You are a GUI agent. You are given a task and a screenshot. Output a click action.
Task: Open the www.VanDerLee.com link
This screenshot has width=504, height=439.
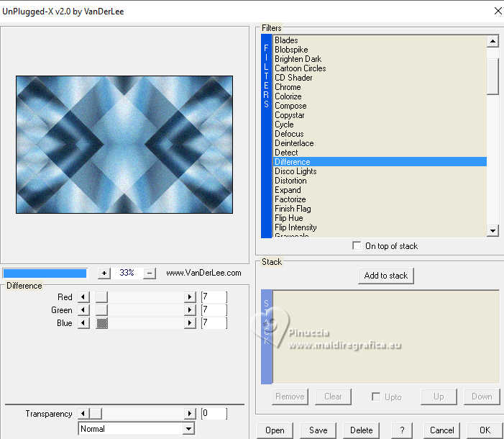203,273
